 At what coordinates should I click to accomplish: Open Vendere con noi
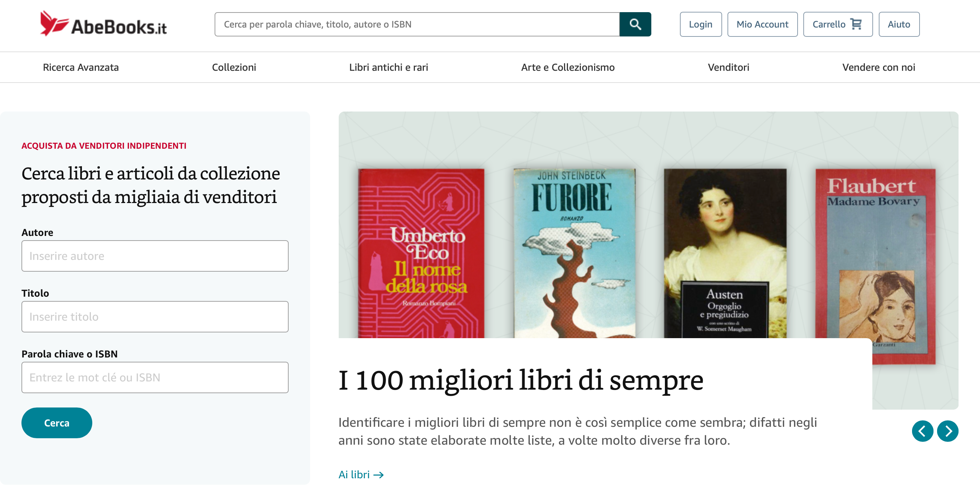pos(878,67)
